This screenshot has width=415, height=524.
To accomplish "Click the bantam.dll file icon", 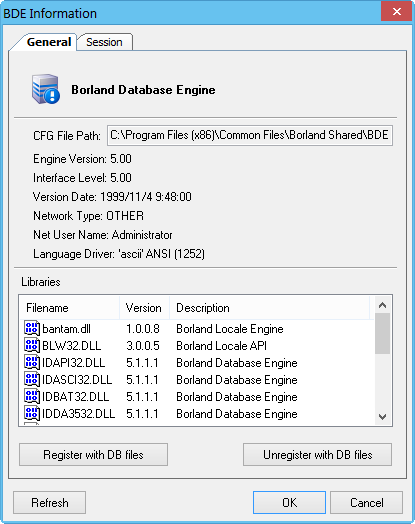I will [32, 329].
